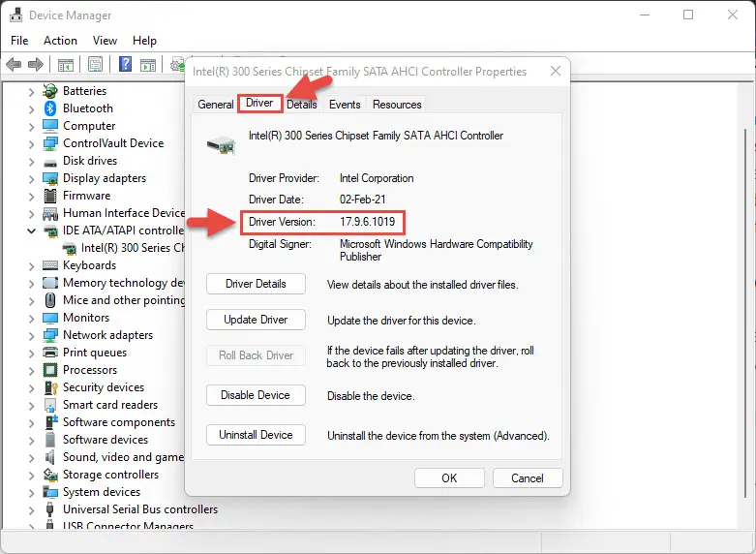Click the Display adapters icon
The height and width of the screenshot is (554, 756).
[50, 178]
